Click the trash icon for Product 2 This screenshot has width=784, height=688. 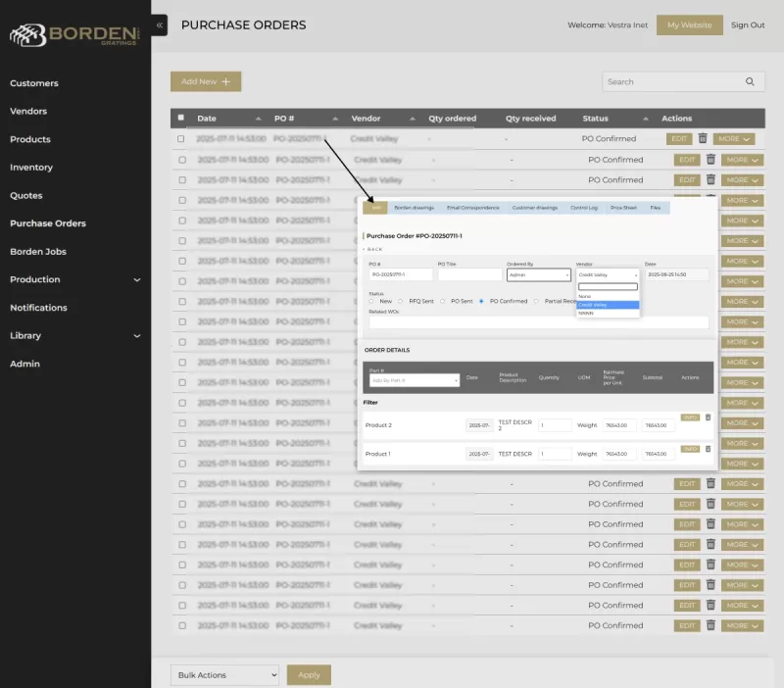tap(709, 418)
